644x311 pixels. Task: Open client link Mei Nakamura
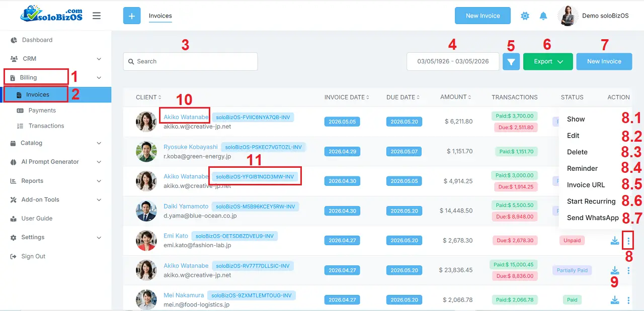coord(184,295)
